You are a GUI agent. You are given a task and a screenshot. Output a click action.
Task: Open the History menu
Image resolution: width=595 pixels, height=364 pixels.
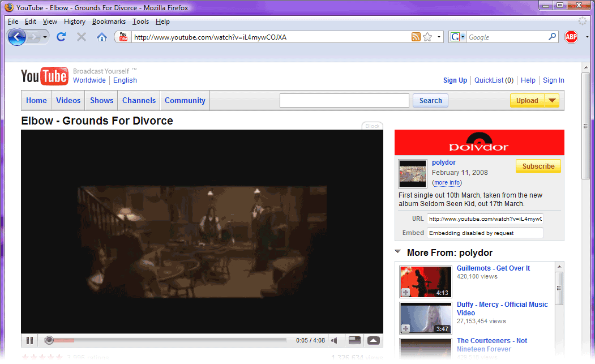tap(74, 22)
